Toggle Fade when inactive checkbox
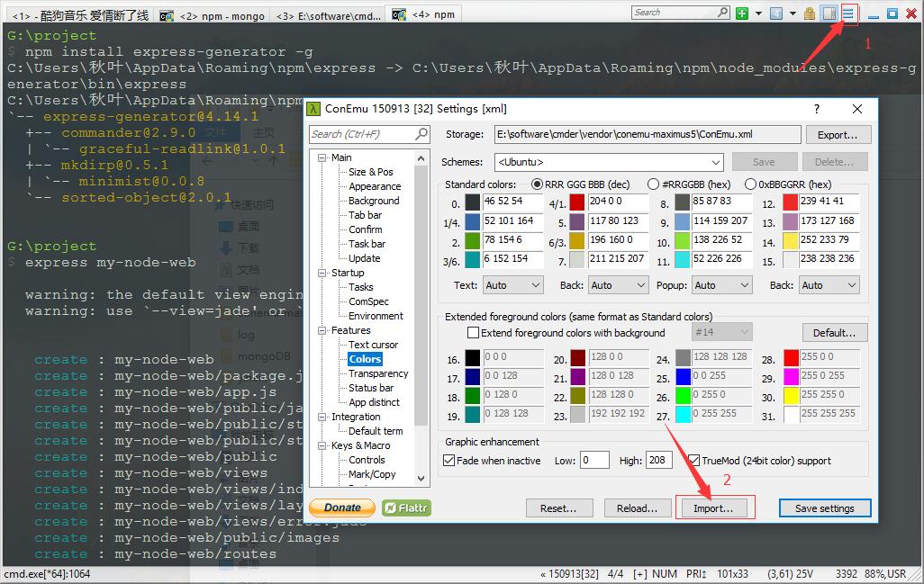924x584 pixels. point(449,461)
